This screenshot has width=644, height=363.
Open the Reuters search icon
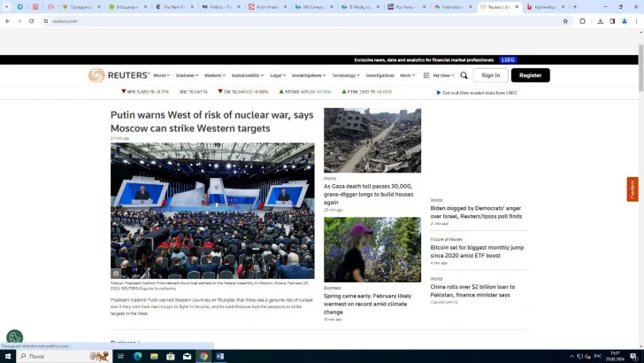[x=464, y=75]
